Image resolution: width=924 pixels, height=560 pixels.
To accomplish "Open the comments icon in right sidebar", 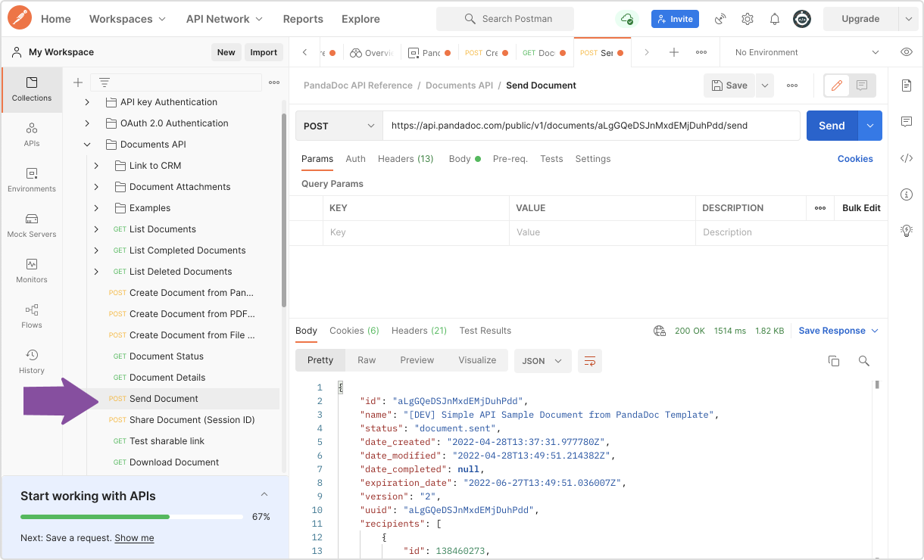I will pyautogui.click(x=906, y=122).
